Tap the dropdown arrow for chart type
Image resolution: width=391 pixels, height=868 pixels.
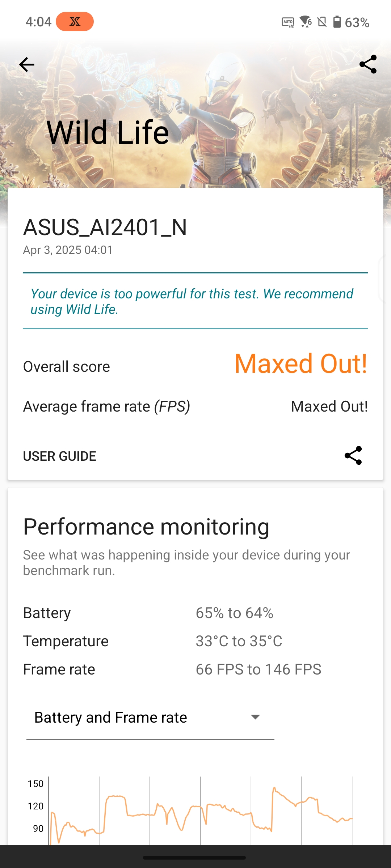pos(255,717)
